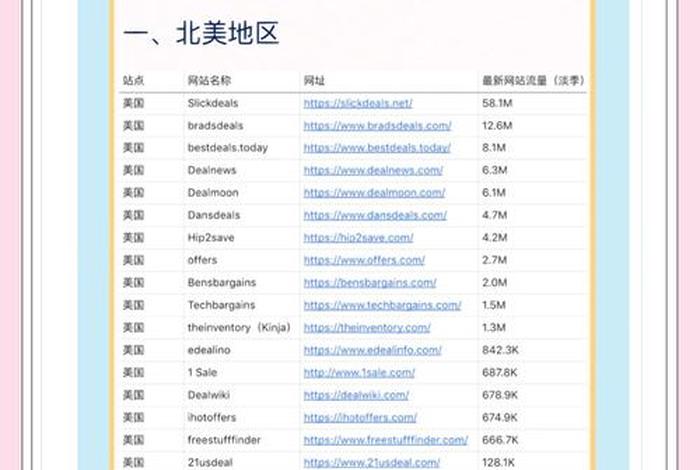Click 美国 in the Slickdeals row
700x470 pixels.
point(133,103)
